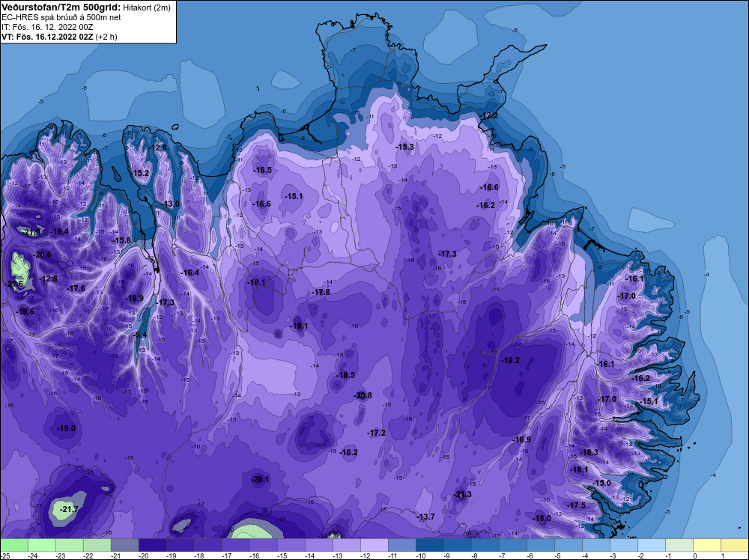749x560 pixels.
Task: Click the -19.0 temperature label
Action: (67, 428)
